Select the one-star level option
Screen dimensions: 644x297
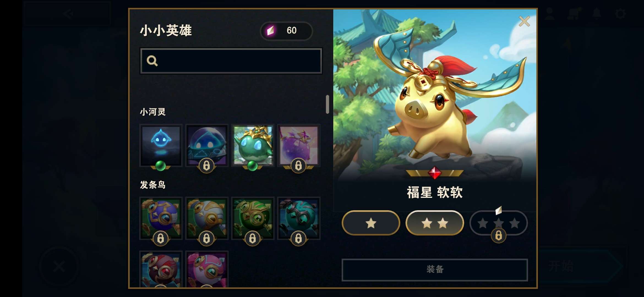pyautogui.click(x=371, y=223)
